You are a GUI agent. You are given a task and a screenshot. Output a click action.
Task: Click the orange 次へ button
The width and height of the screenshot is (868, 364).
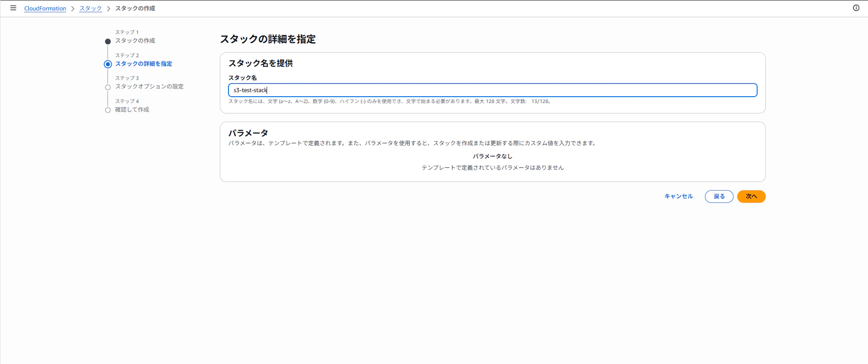pyautogui.click(x=751, y=197)
